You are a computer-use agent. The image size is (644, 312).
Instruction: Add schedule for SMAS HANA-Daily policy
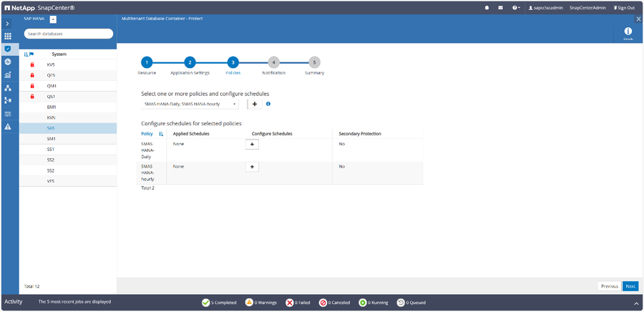(x=252, y=145)
